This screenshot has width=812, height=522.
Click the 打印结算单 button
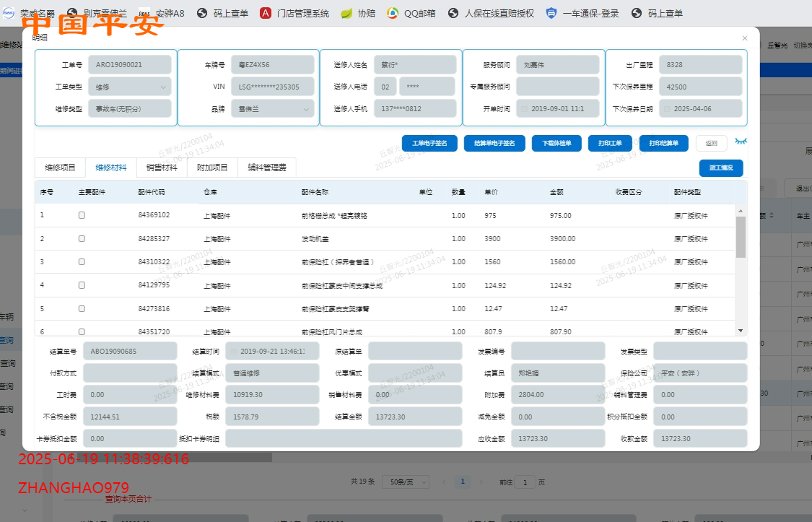(x=664, y=143)
